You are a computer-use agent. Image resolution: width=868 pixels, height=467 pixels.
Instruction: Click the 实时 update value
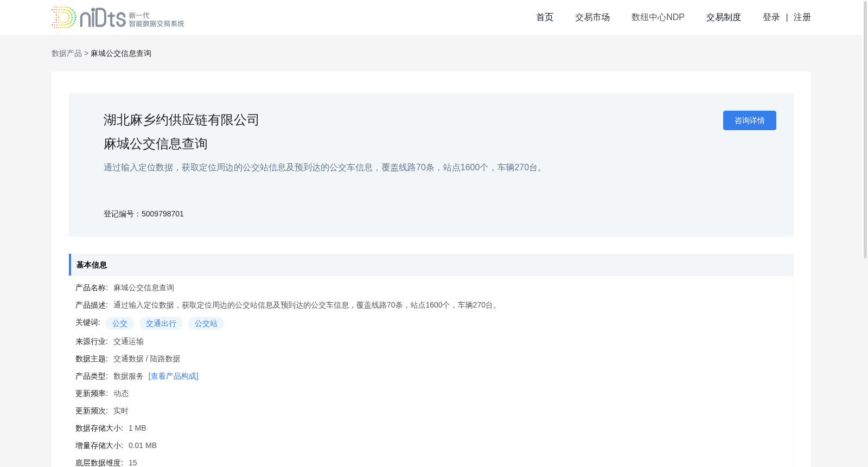coord(121,411)
